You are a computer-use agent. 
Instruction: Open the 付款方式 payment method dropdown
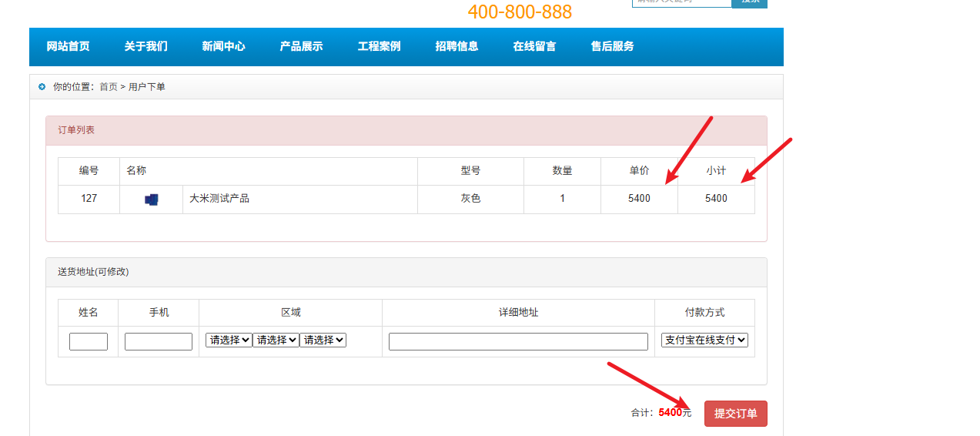click(x=704, y=340)
